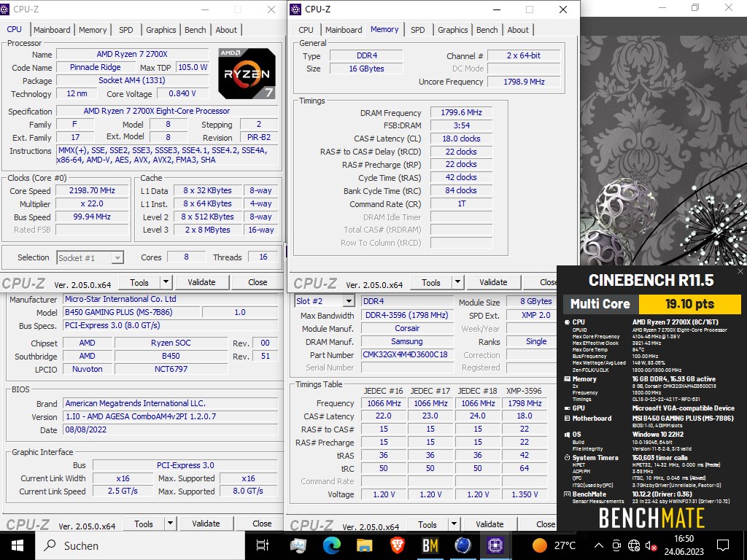Click the network globe tray icon
Image resolution: width=747 pixels, height=560 pixels.
coord(634,545)
